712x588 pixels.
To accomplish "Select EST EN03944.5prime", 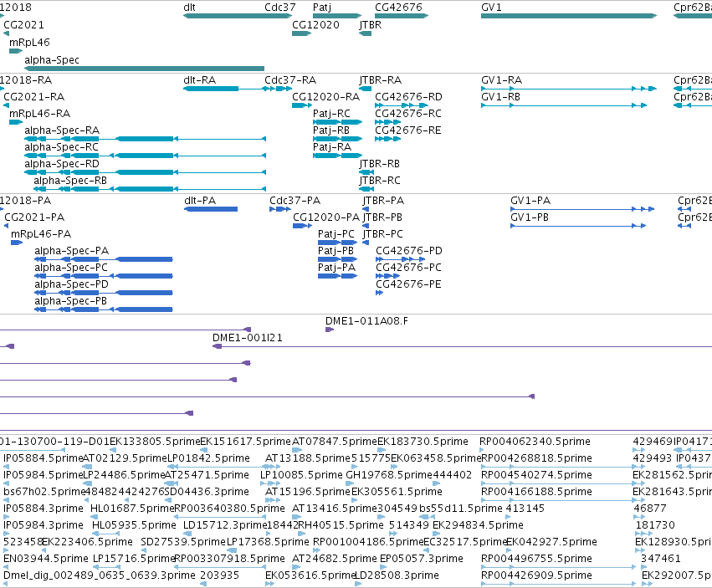I will click(46, 559).
